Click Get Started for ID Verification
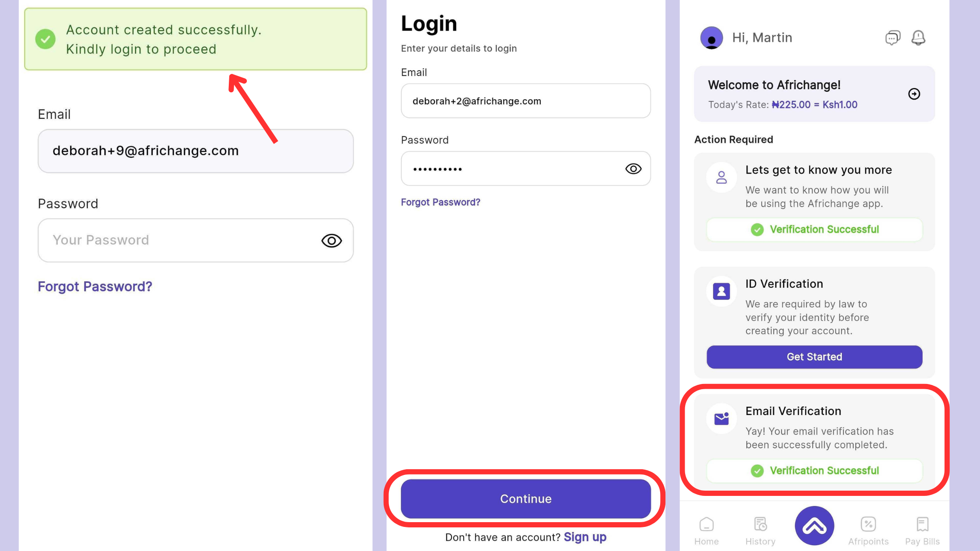This screenshot has width=980, height=551. 814,357
